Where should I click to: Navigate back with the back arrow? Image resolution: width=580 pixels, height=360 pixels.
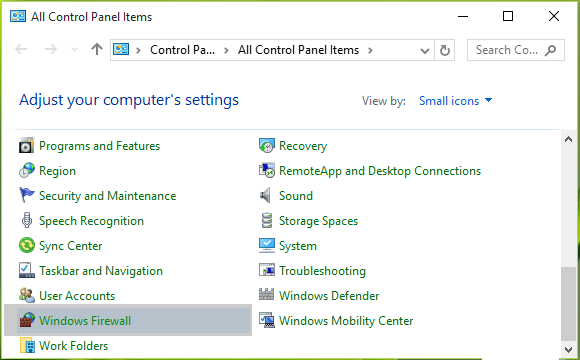click(21, 49)
